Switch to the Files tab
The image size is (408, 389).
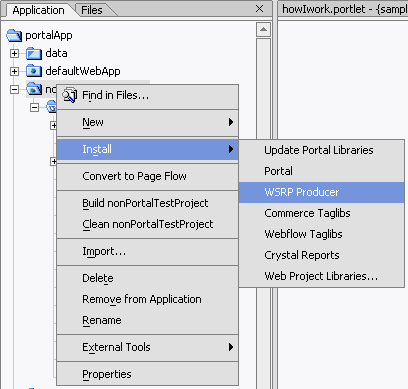(92, 10)
